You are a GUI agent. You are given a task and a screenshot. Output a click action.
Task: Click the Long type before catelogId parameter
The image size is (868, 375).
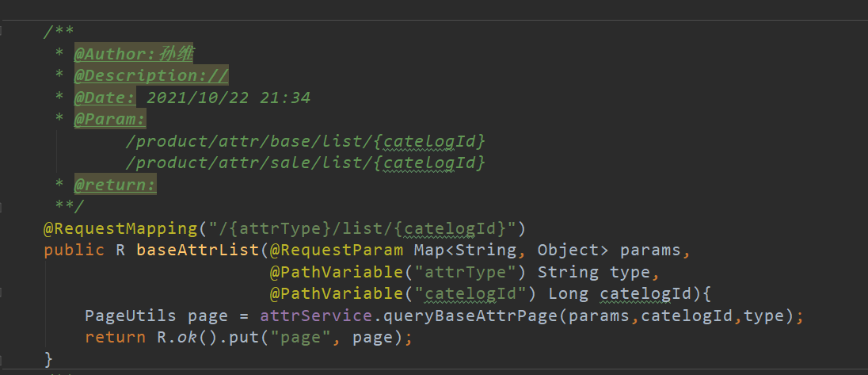coord(569,294)
